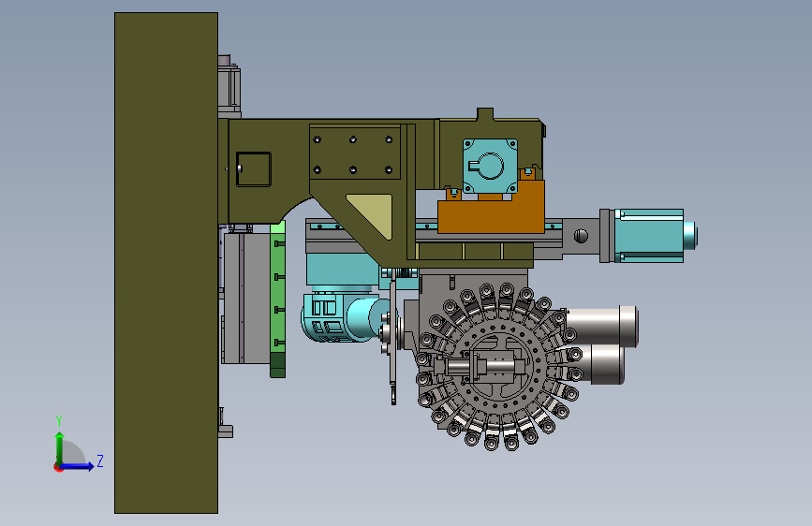
Task: Click the green Y axis of the triad
Action: pos(60,448)
